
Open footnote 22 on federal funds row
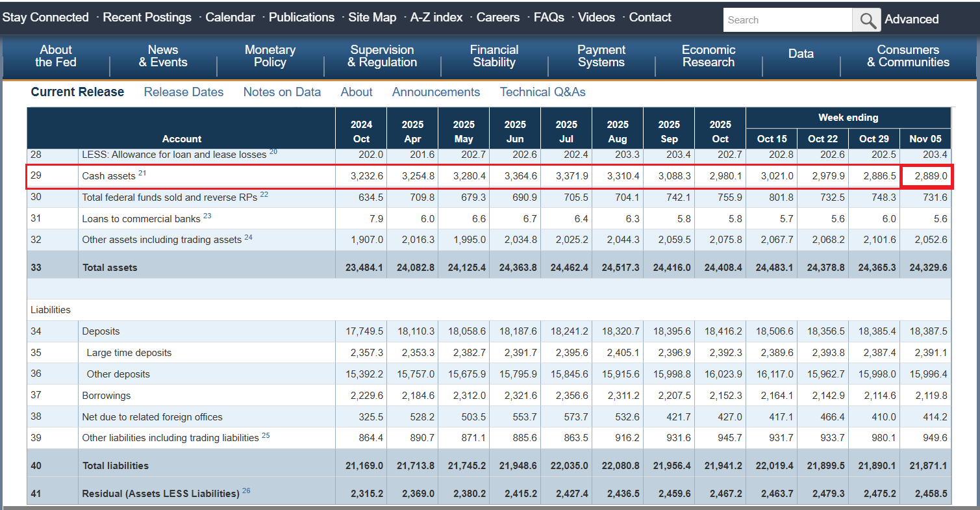264,194
